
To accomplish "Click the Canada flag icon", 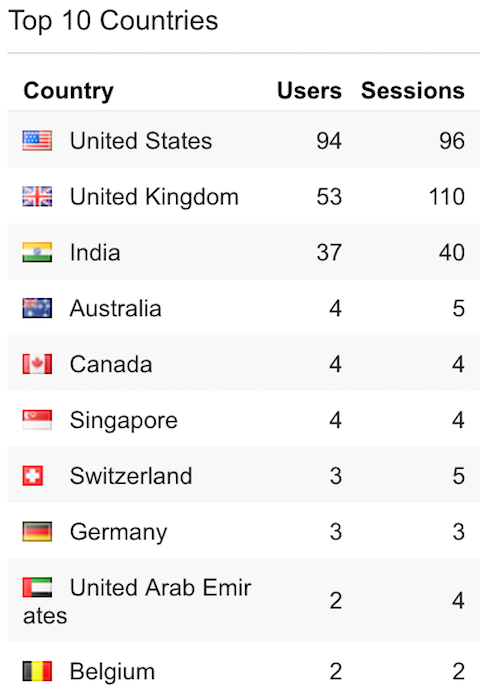I will pos(37,364).
